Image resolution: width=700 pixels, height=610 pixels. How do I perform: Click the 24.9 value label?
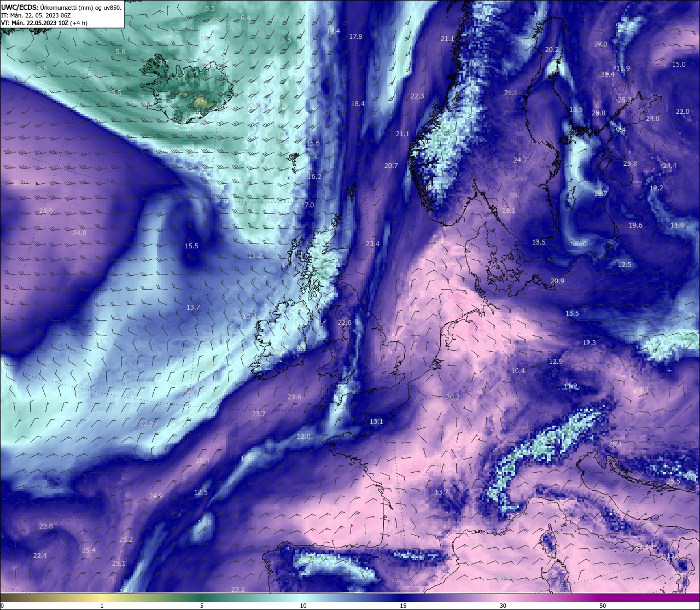(156, 496)
